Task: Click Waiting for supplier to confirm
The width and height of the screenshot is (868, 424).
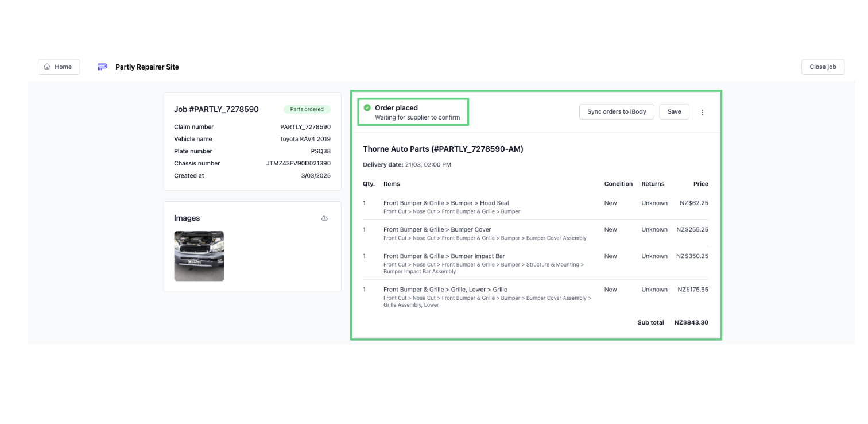Action: point(417,117)
